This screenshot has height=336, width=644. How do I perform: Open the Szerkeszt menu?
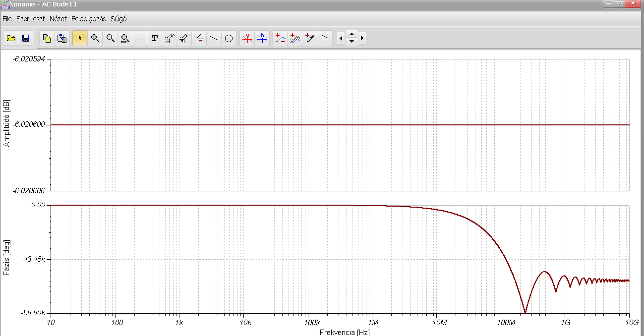(31, 19)
